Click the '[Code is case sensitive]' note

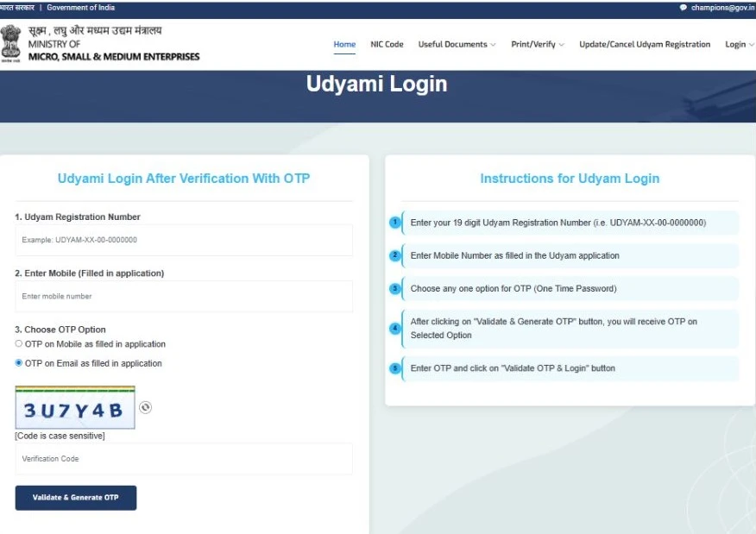[60, 436]
